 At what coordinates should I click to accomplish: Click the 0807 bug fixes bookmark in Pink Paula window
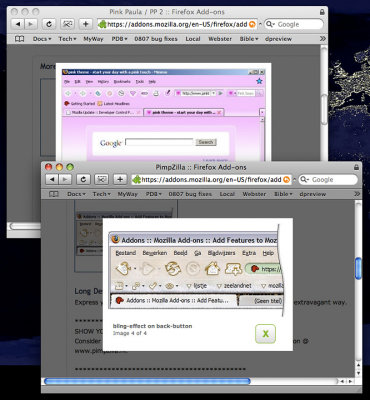pos(156,39)
